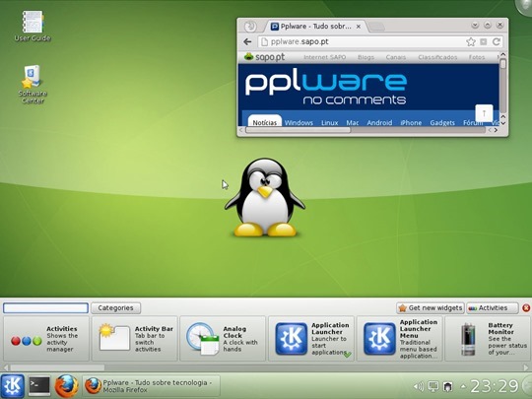Select the Gadgets site menu item
Screen dimensions: 532x399
click(442, 122)
